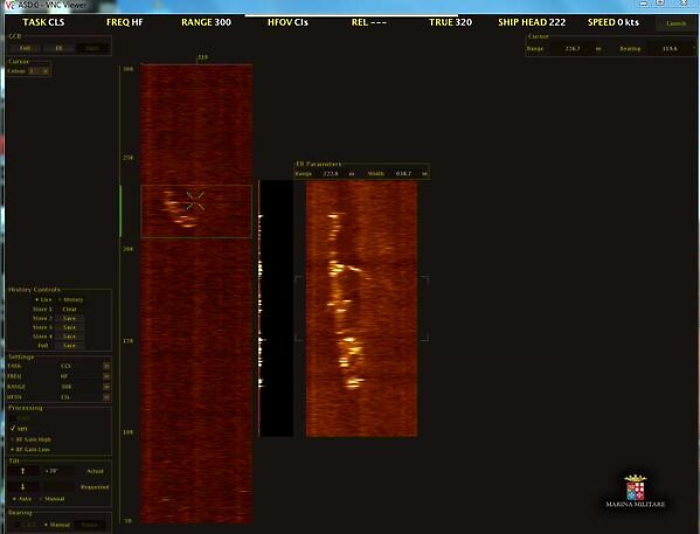
Task: Switch tilt mode to Manual
Action: point(46,498)
